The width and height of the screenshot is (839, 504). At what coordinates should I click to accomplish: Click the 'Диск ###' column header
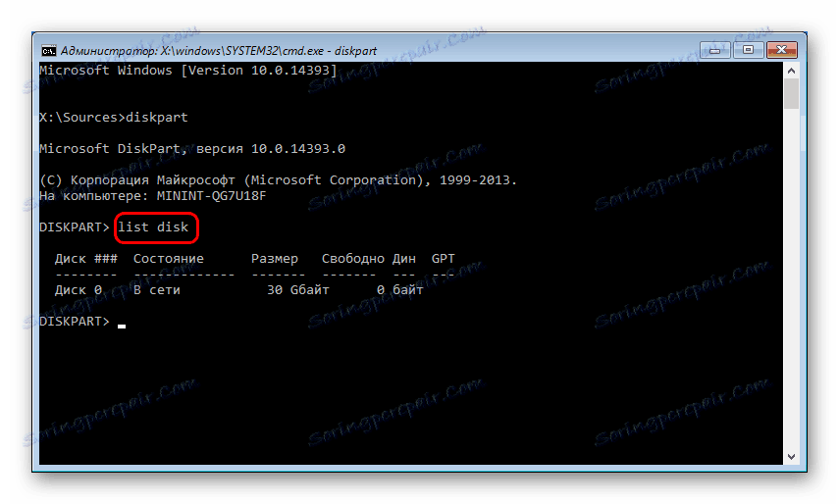[x=86, y=259]
